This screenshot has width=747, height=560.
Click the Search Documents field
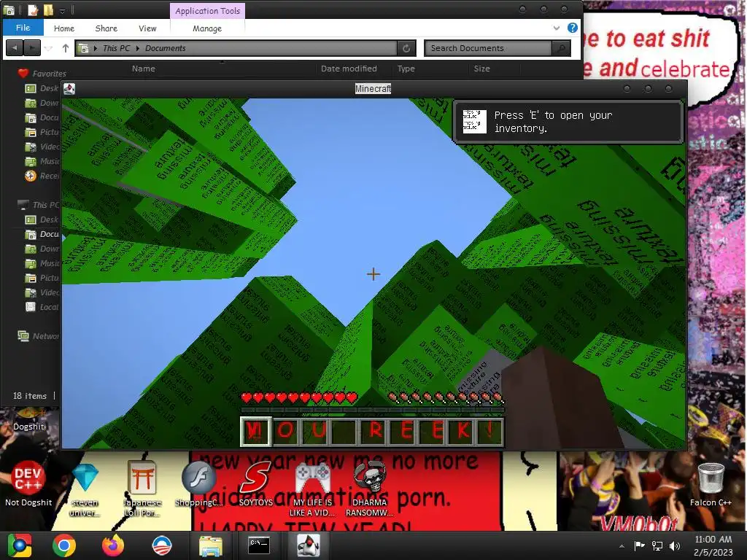pyautogui.click(x=488, y=48)
